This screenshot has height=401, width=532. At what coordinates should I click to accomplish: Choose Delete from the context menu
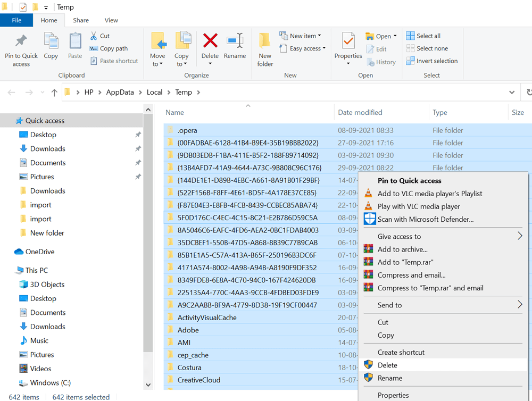(387, 365)
